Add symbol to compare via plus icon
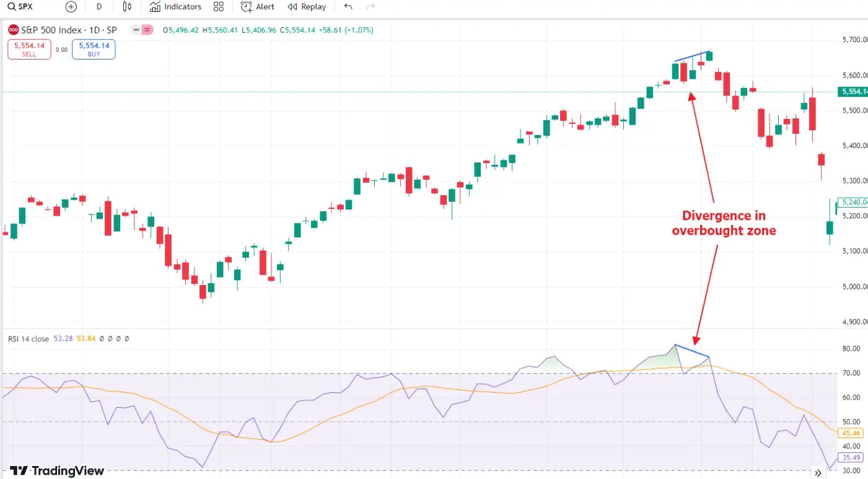868x479 pixels. [x=71, y=7]
